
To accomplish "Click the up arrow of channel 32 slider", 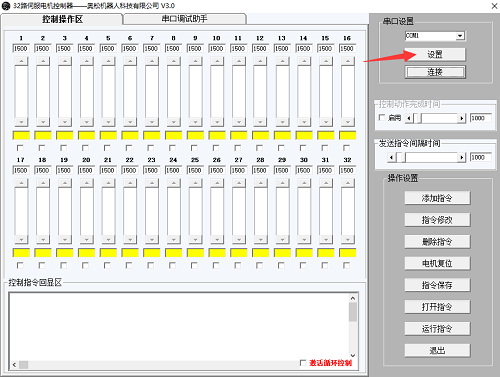I will 348,183.
